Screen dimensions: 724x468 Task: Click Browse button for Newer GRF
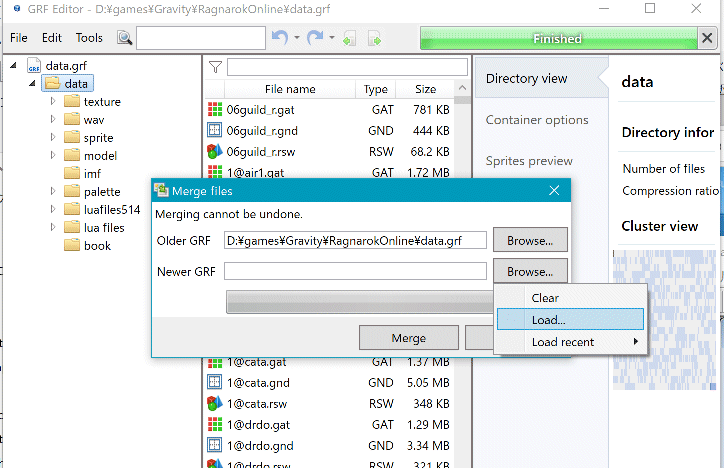tap(530, 271)
